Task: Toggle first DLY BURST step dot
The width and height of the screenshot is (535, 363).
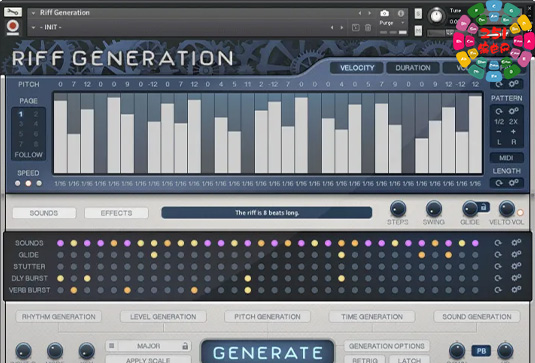Action: 60,278
